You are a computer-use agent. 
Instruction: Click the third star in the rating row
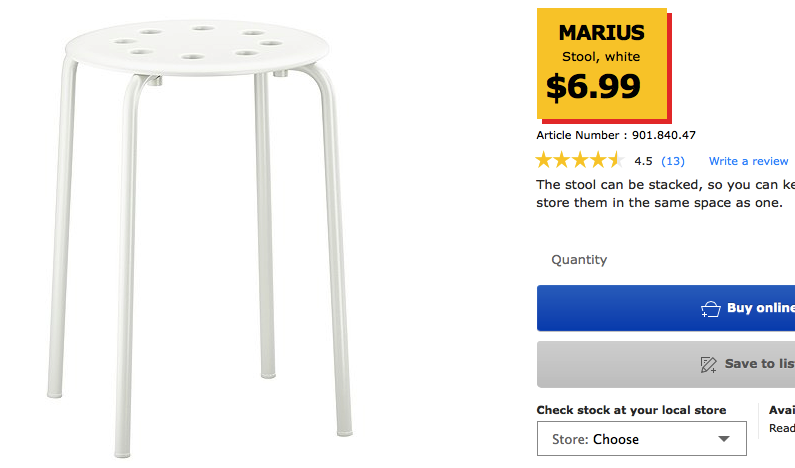click(580, 160)
